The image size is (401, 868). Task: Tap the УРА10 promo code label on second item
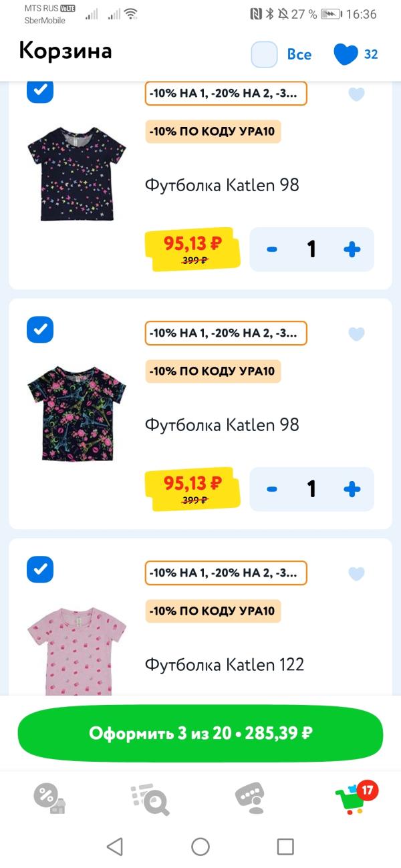213,371
